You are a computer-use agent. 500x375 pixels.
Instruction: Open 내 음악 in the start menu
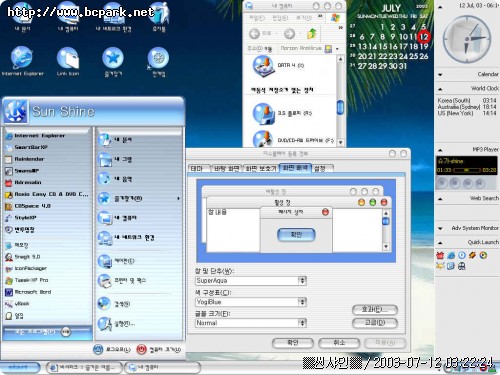point(115,179)
